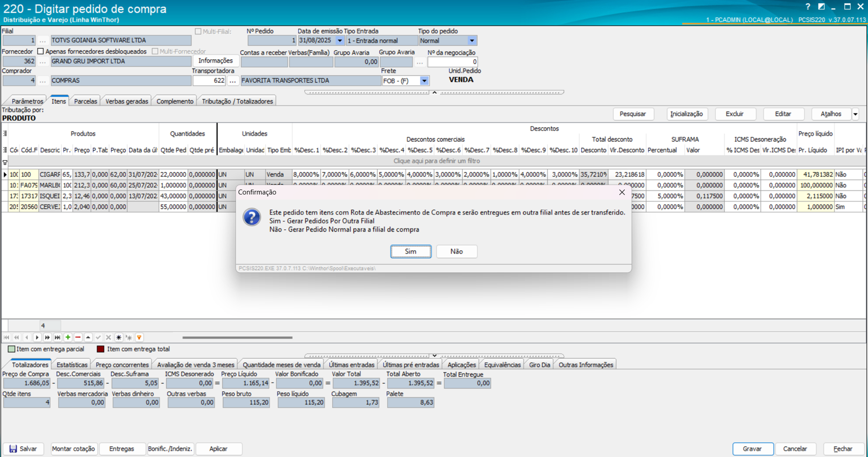868x457 pixels.
Task: Click the red minus delete-record icon
Action: [78, 337]
